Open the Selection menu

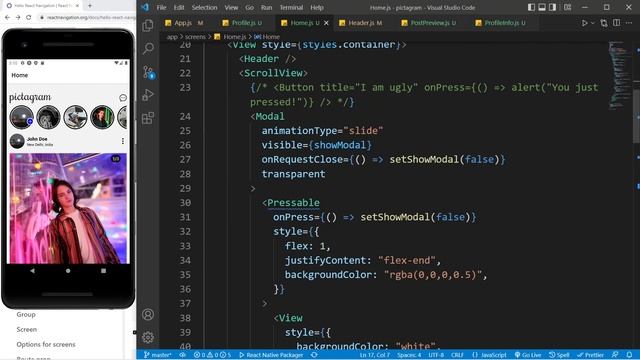(204, 7)
